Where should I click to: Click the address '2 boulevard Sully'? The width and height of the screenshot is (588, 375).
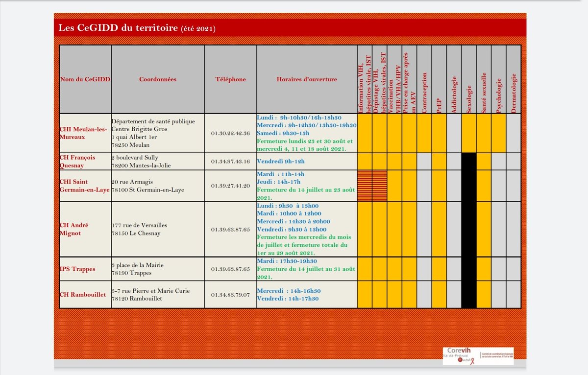(135, 158)
